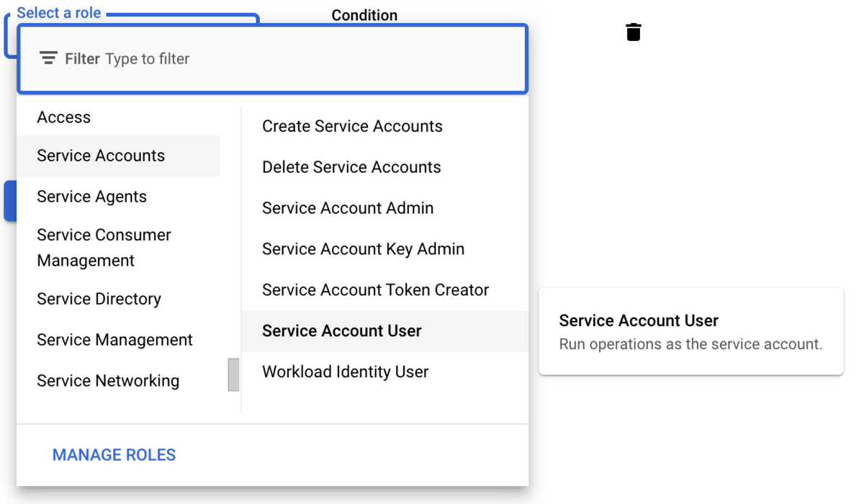Open the Service Agents category
Image resolution: width=864 pixels, height=504 pixels.
pos(91,197)
